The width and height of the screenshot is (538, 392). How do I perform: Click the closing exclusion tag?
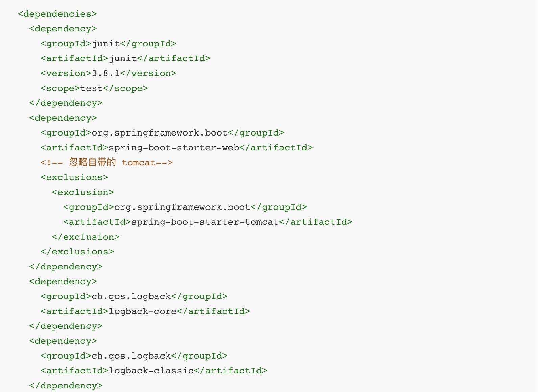[86, 237]
